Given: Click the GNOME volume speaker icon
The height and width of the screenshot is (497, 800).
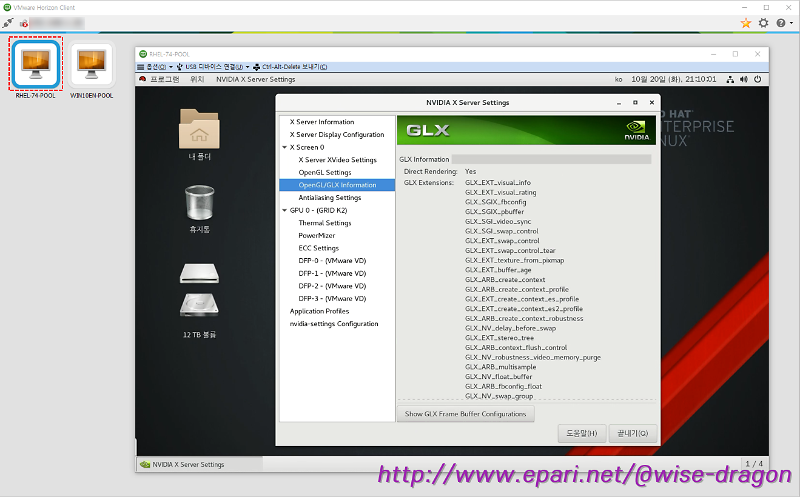Looking at the screenshot, I should 744,80.
